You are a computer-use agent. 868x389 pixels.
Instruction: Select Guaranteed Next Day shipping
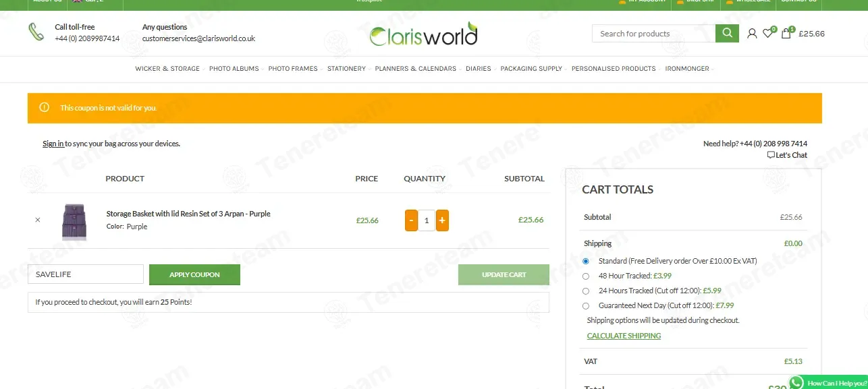pos(585,305)
